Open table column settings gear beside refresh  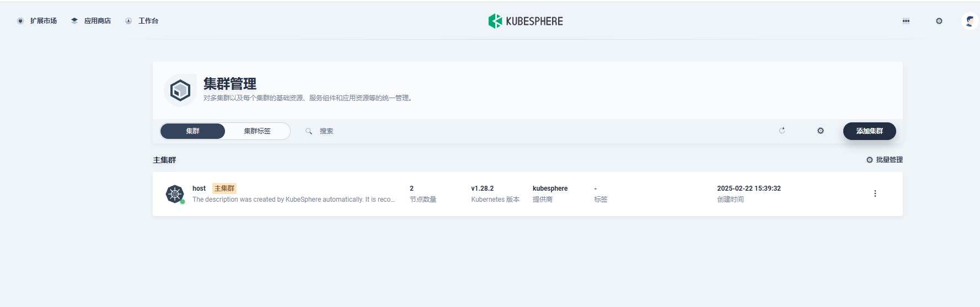pyautogui.click(x=821, y=131)
